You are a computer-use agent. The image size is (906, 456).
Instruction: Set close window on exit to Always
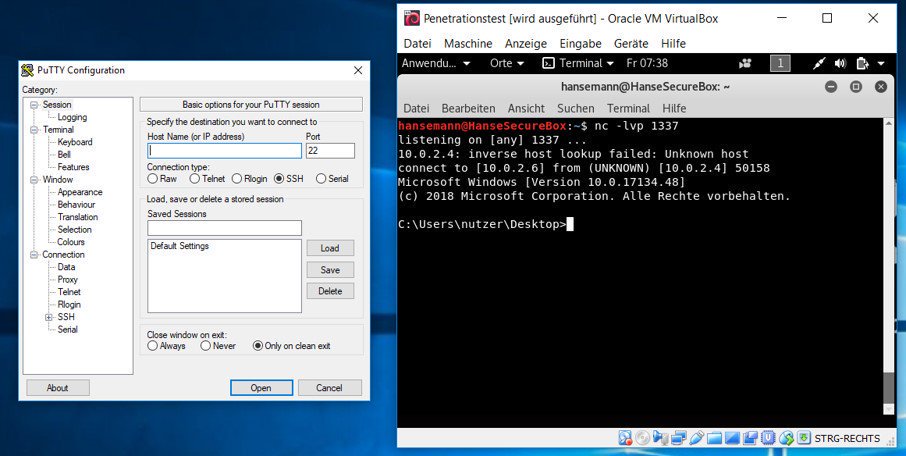pos(153,346)
